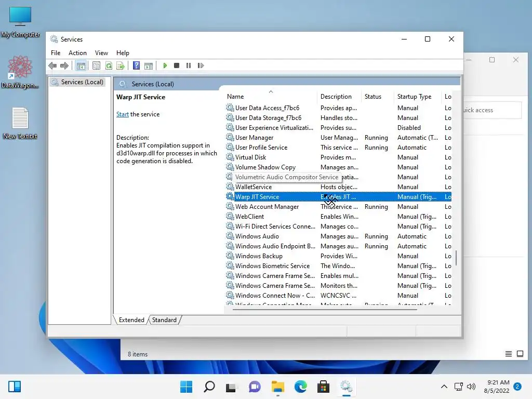
Task: Open the Help menu
Action: tap(123, 53)
